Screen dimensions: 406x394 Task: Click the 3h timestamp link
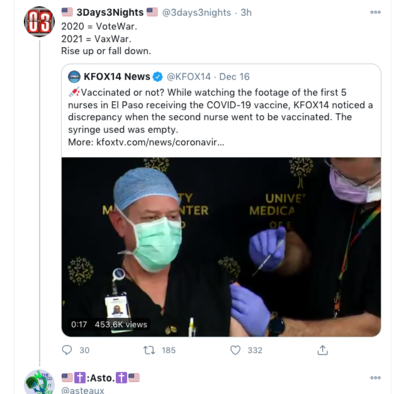[246, 13]
